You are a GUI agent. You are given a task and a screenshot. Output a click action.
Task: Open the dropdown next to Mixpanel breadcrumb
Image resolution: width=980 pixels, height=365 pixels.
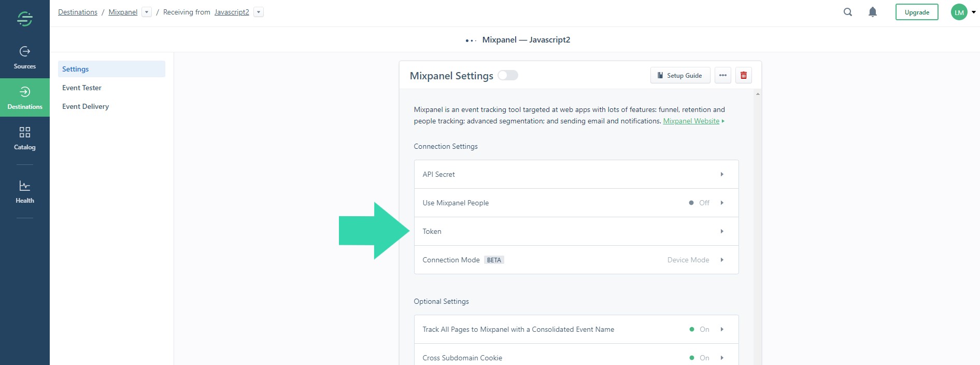coord(147,12)
